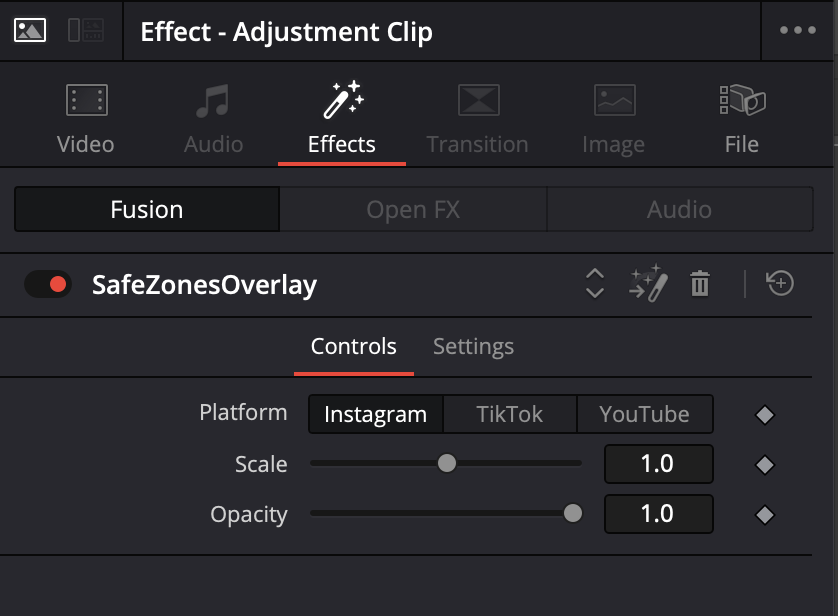Reset SafeZonesOverlay effect to defaults
The width and height of the screenshot is (838, 616).
click(x=780, y=285)
